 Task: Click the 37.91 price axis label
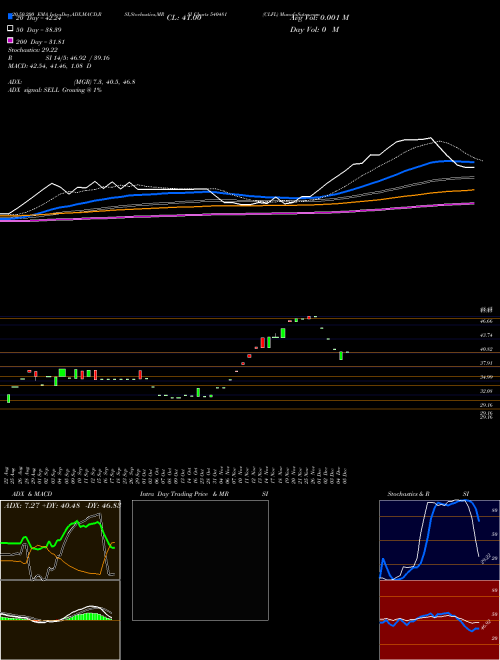coord(486,363)
